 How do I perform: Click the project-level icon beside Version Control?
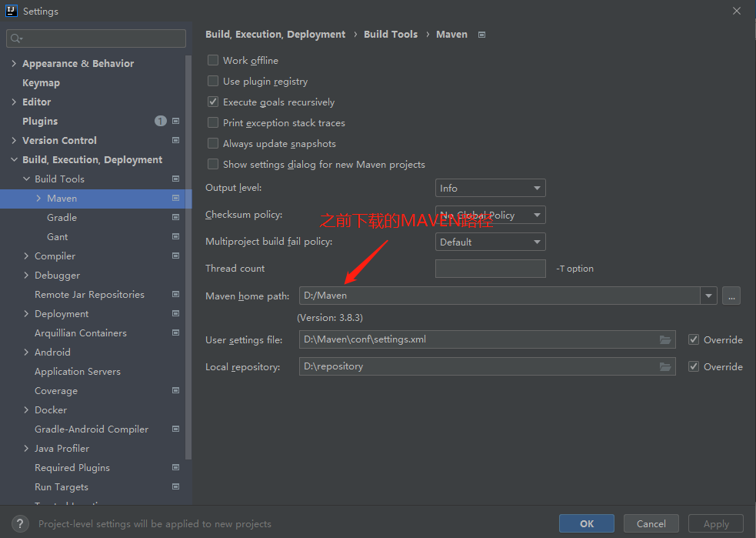pos(176,140)
